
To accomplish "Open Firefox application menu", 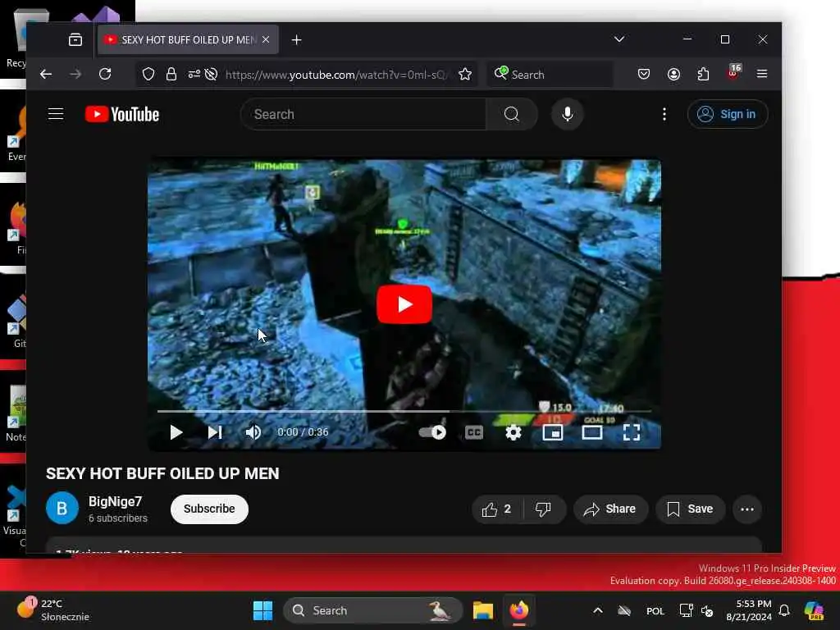I will click(x=762, y=74).
